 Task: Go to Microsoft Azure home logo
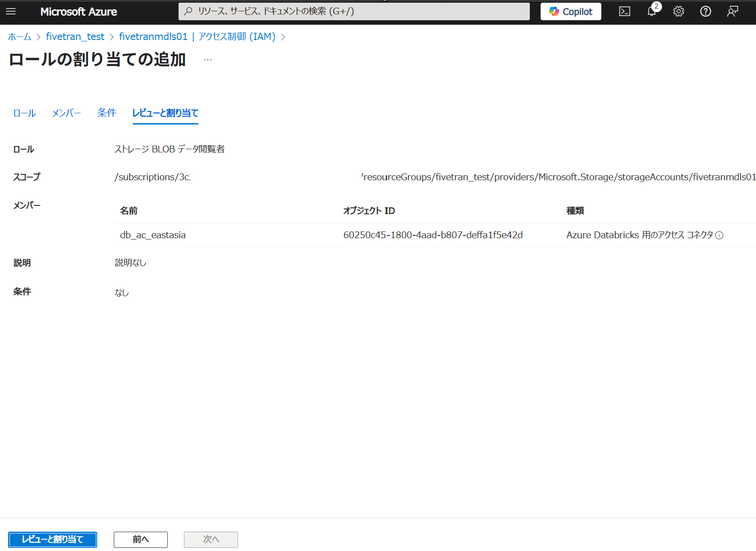tap(79, 12)
